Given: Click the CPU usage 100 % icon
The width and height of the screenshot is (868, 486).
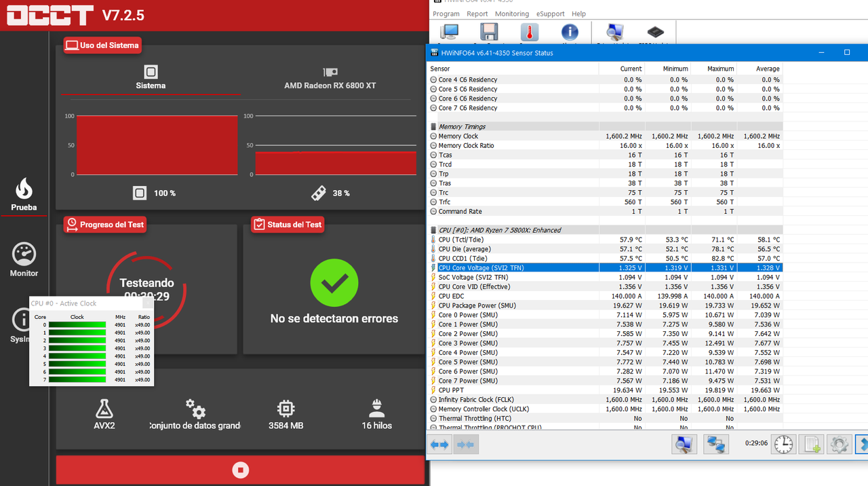Looking at the screenshot, I should click(140, 193).
